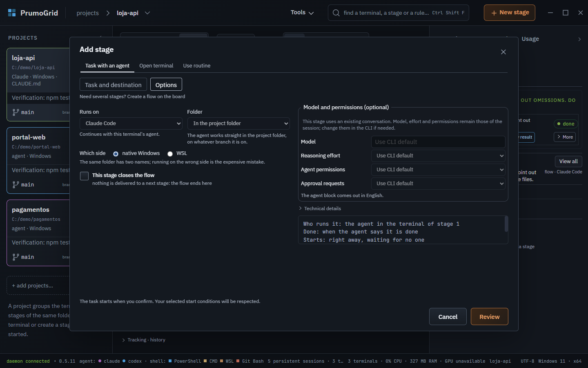Image resolution: width=588 pixels, height=368 pixels.
Task: Select Task with an agent tab
Action: coord(107,65)
